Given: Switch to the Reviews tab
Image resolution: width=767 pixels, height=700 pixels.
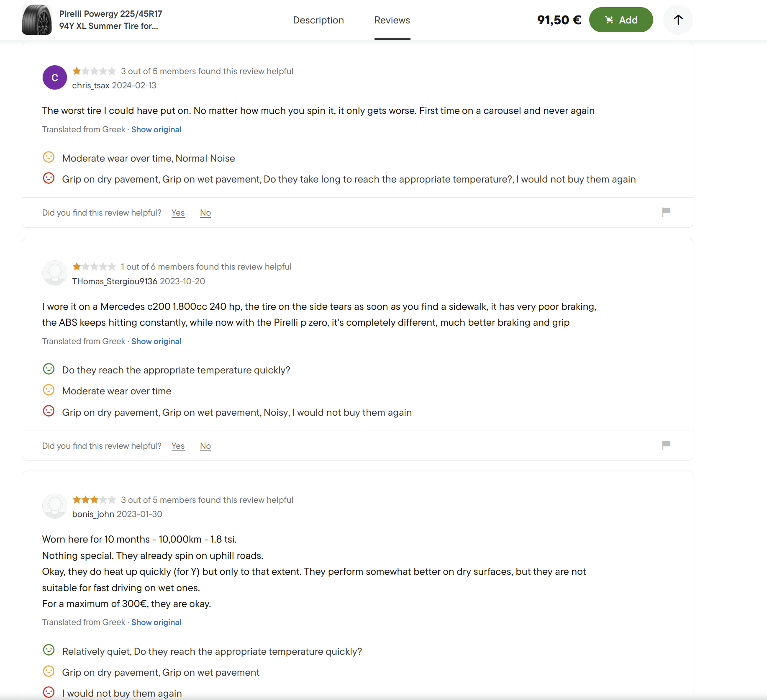Looking at the screenshot, I should point(392,20).
